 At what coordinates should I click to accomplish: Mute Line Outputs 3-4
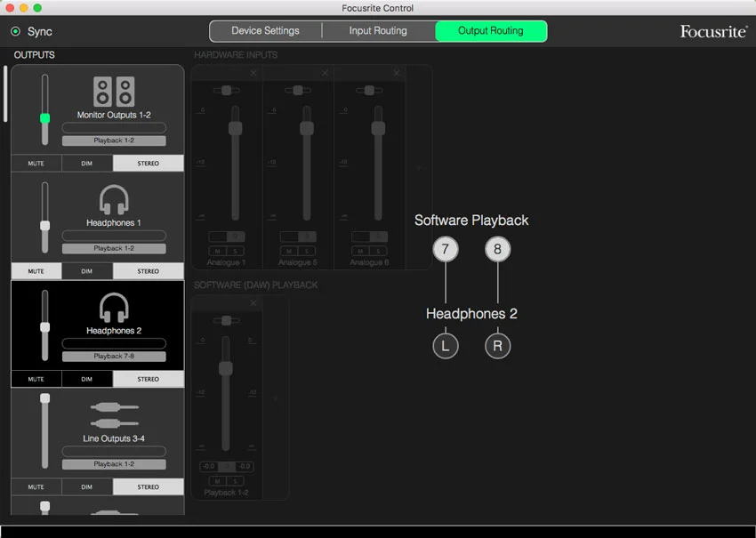coord(36,487)
